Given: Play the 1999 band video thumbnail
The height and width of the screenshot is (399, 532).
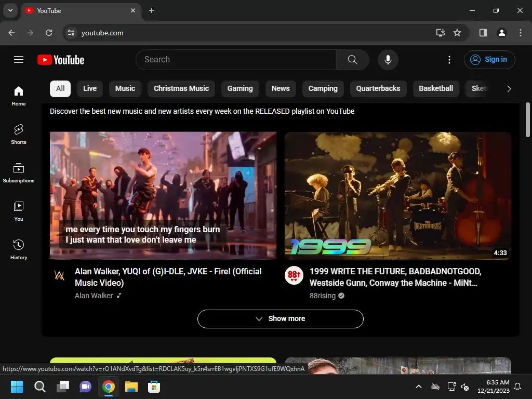Looking at the screenshot, I should click(397, 196).
